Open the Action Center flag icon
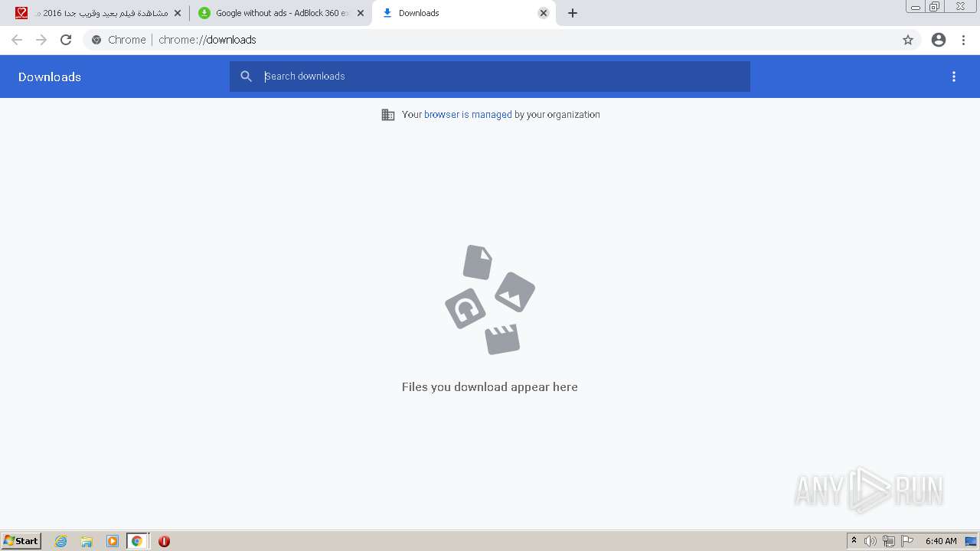Image resolution: width=980 pixels, height=551 pixels. (907, 541)
